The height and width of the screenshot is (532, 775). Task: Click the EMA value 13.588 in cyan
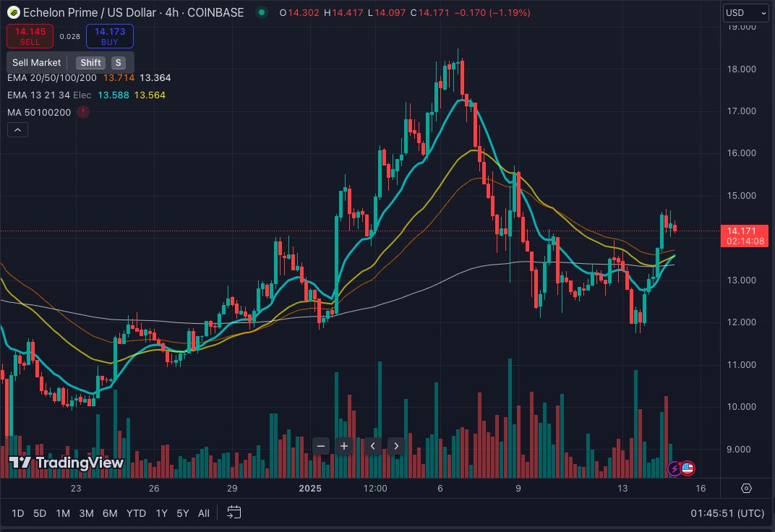pos(114,95)
